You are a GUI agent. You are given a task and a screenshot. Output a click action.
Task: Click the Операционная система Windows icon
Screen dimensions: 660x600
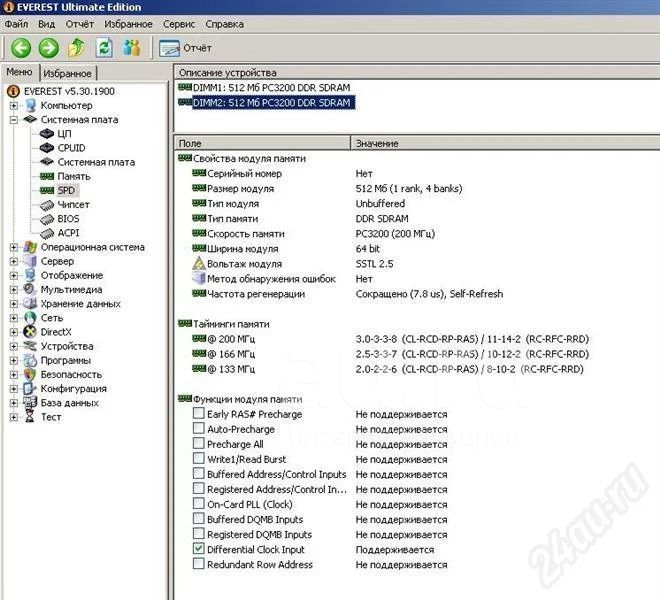pyautogui.click(x=30, y=247)
